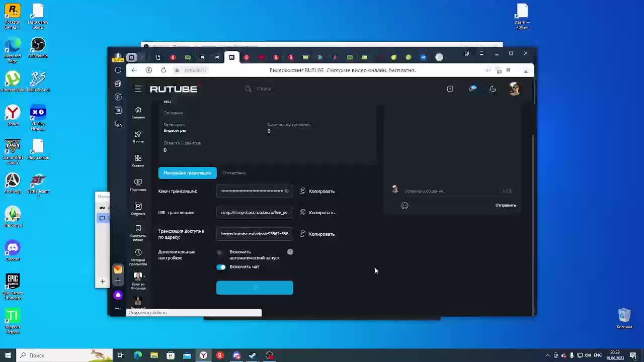Open Steam from the taskbar

[x=253, y=355]
